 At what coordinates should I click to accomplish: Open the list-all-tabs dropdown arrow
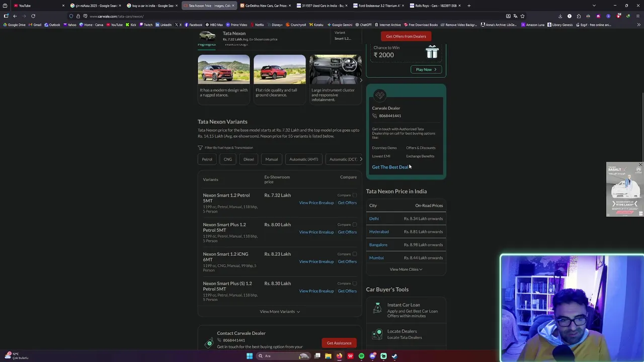(594, 6)
